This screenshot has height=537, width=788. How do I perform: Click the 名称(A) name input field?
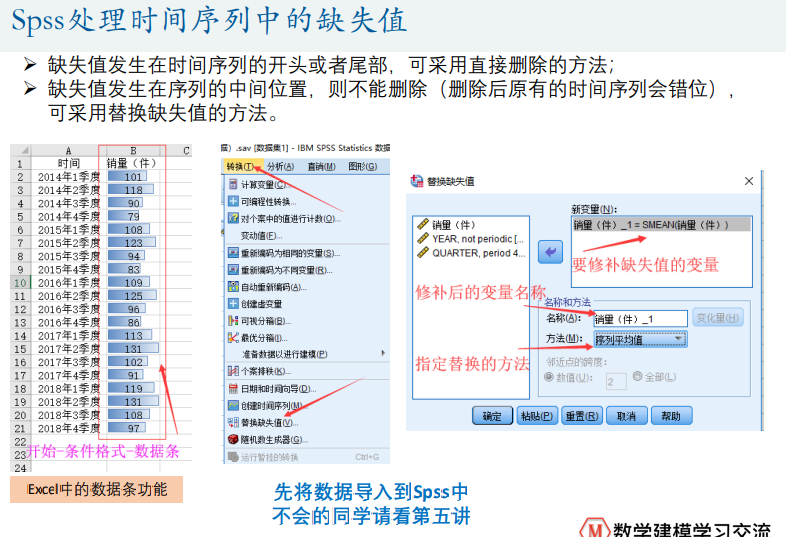tap(640, 319)
